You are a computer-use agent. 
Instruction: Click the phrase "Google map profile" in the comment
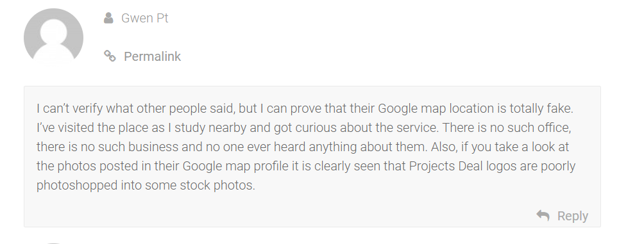(235, 166)
